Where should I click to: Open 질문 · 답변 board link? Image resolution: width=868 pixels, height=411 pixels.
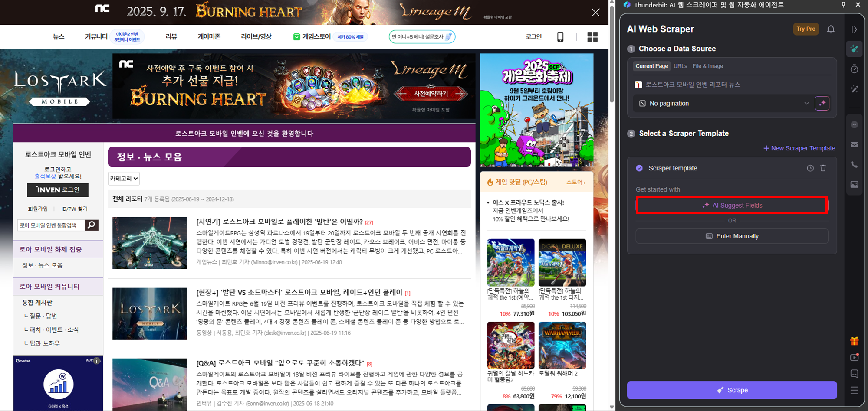pos(43,316)
